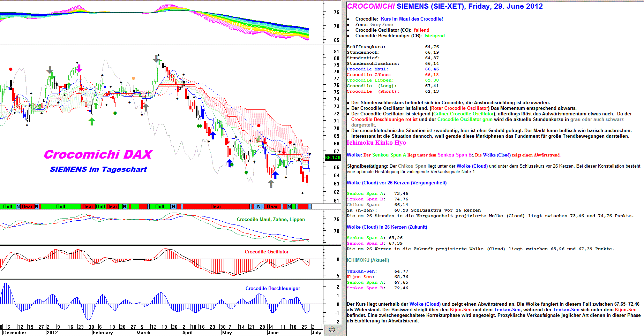Screen dimensions: 644x336
Task: Click the magenta down arrow signal
Action: 80,68
